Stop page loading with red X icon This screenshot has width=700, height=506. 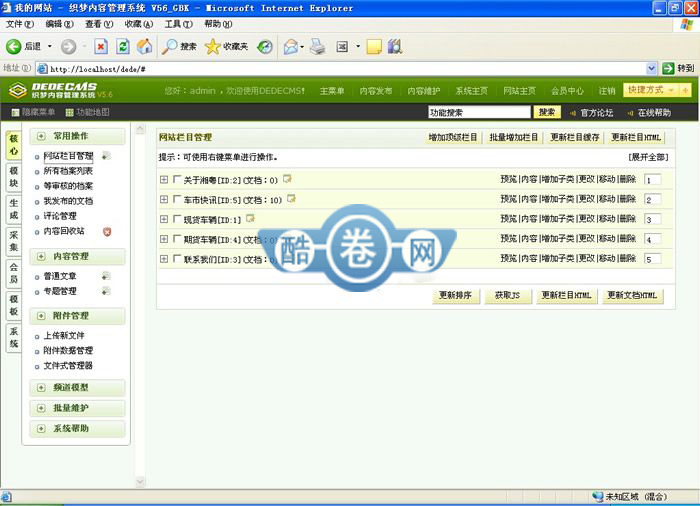tap(101, 46)
